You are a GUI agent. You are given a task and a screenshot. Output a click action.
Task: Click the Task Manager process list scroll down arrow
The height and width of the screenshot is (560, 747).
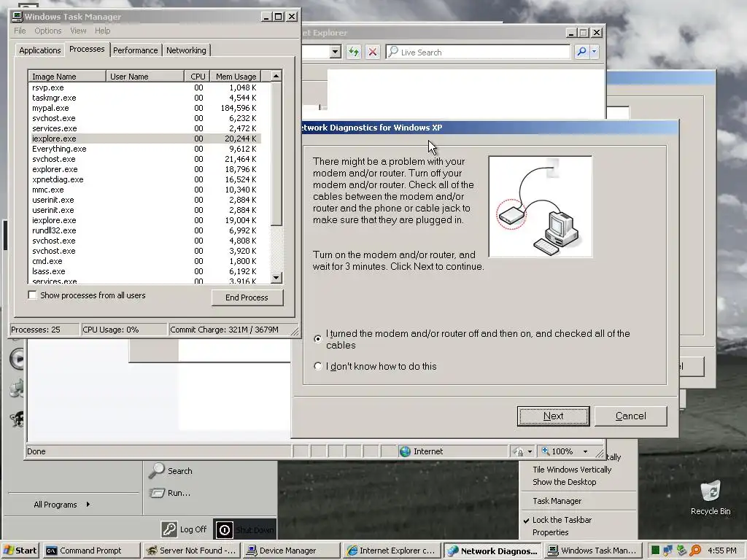coord(276,278)
